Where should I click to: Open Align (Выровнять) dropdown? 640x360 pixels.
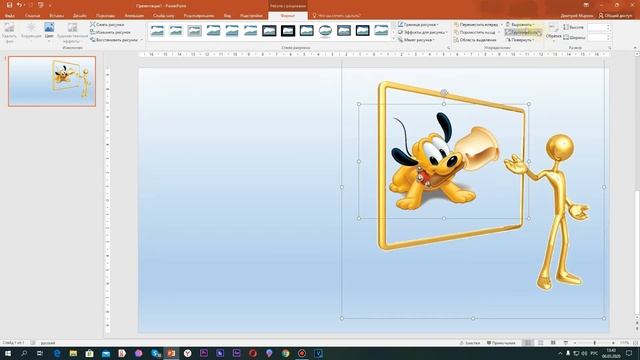point(520,24)
